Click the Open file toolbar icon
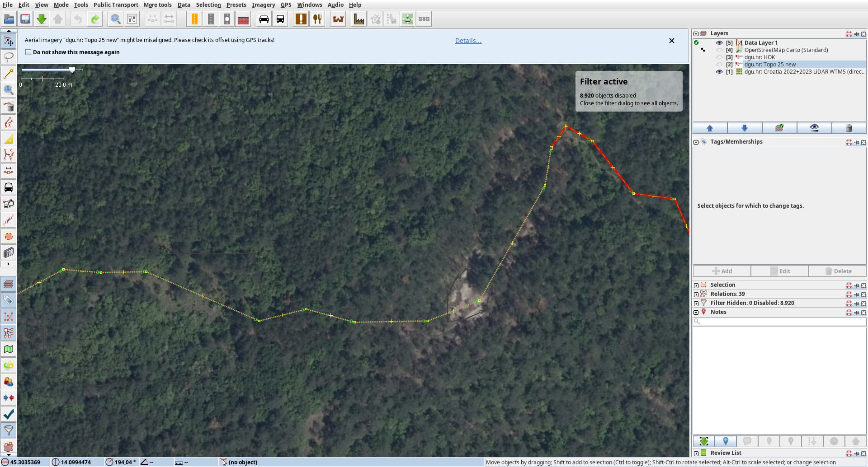This screenshot has height=467, width=868. click(x=9, y=19)
